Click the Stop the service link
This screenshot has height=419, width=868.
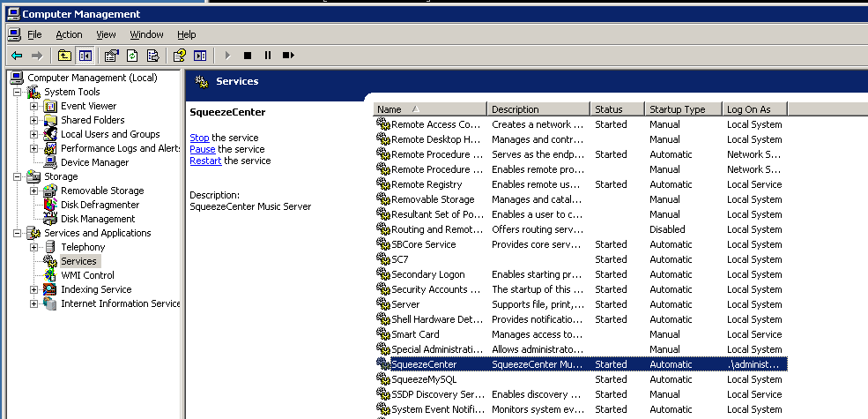coord(199,138)
